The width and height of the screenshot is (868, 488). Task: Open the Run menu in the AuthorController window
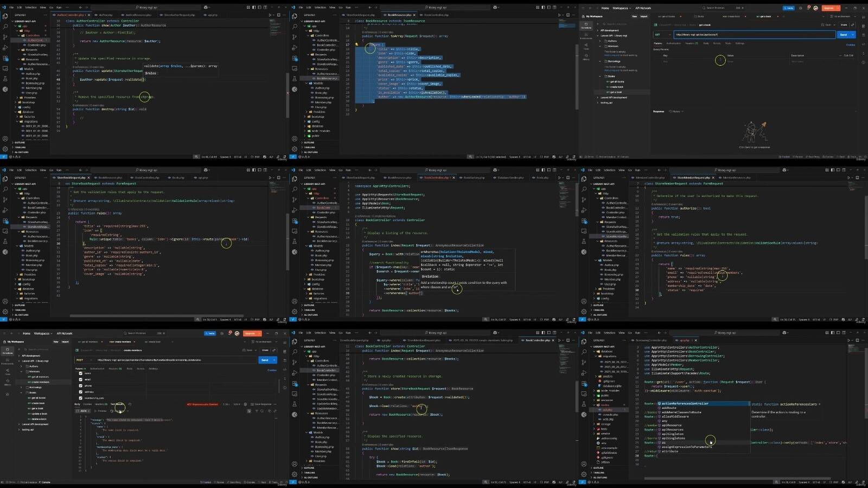click(x=59, y=8)
